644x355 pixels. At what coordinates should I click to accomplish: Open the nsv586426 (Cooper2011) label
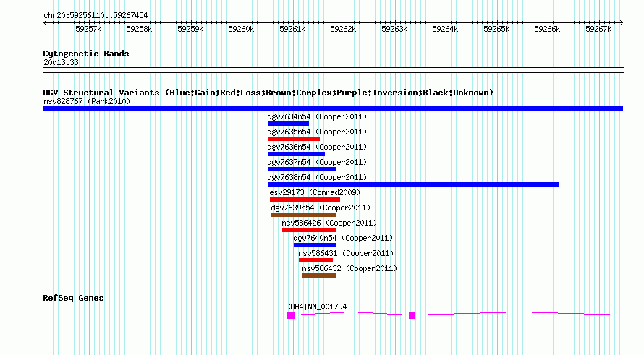pyautogui.click(x=329, y=223)
